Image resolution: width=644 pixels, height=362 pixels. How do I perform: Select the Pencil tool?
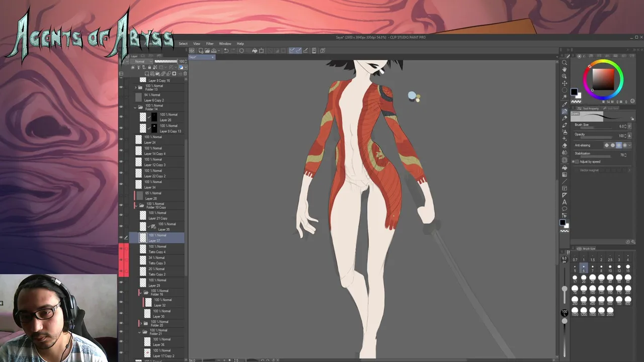point(565,118)
